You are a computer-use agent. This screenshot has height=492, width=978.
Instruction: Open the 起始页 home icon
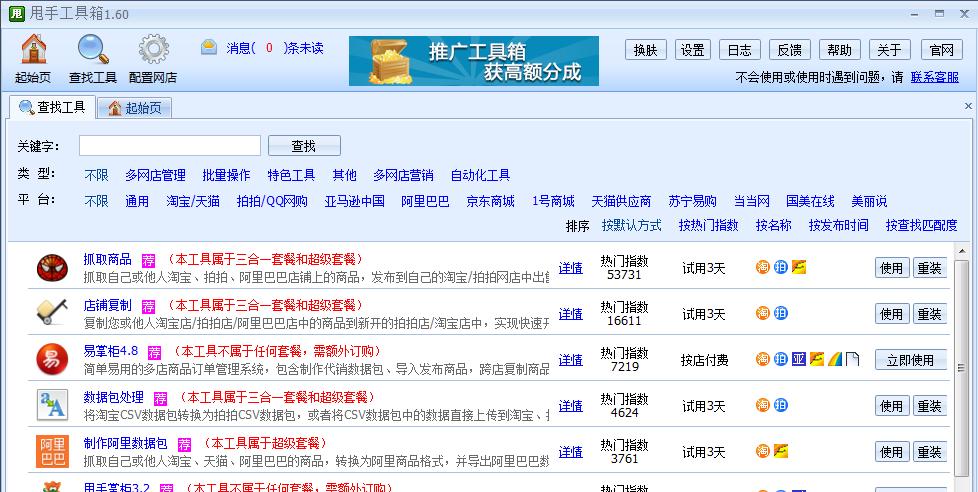34,49
